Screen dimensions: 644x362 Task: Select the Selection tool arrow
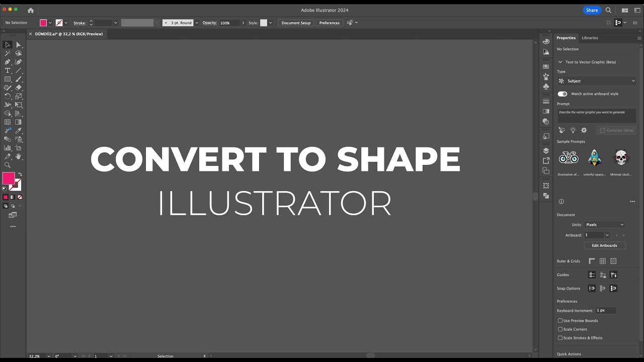8,45
